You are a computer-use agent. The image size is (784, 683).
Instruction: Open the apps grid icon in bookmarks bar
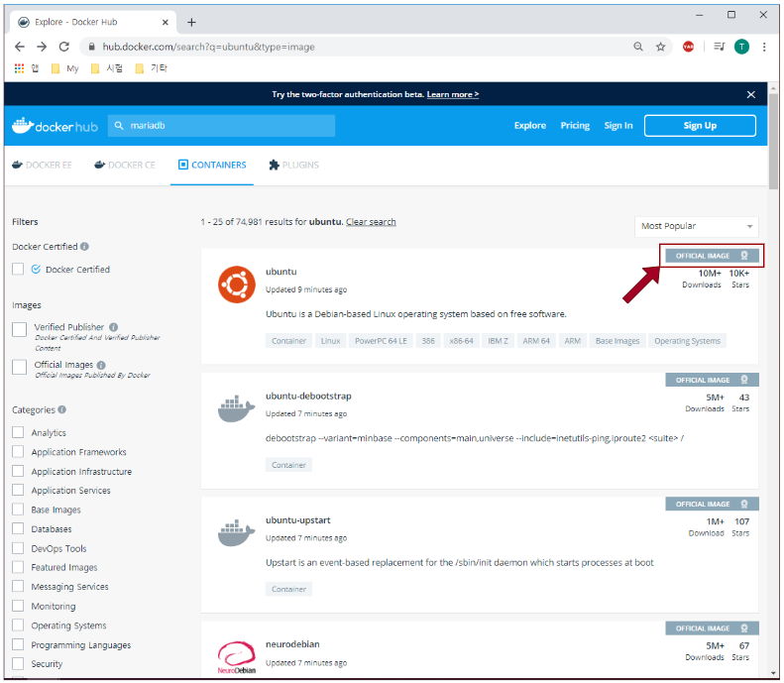19,68
